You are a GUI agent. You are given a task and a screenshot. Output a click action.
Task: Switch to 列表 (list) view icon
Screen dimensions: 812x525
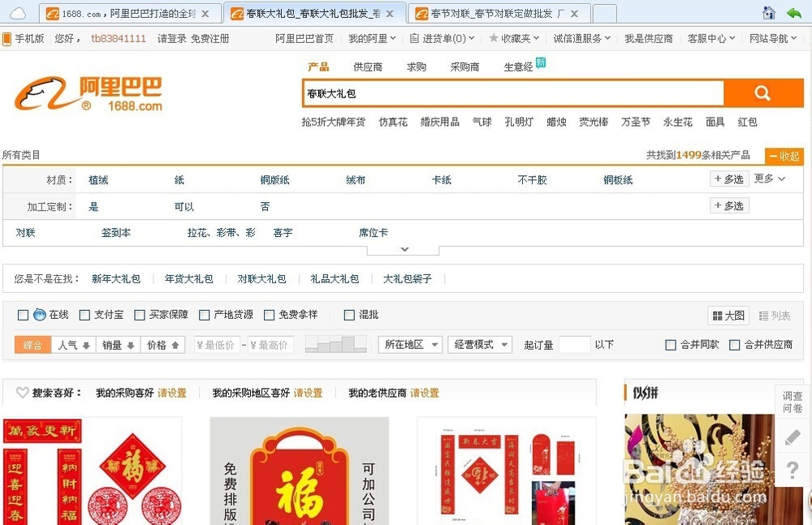(x=763, y=315)
